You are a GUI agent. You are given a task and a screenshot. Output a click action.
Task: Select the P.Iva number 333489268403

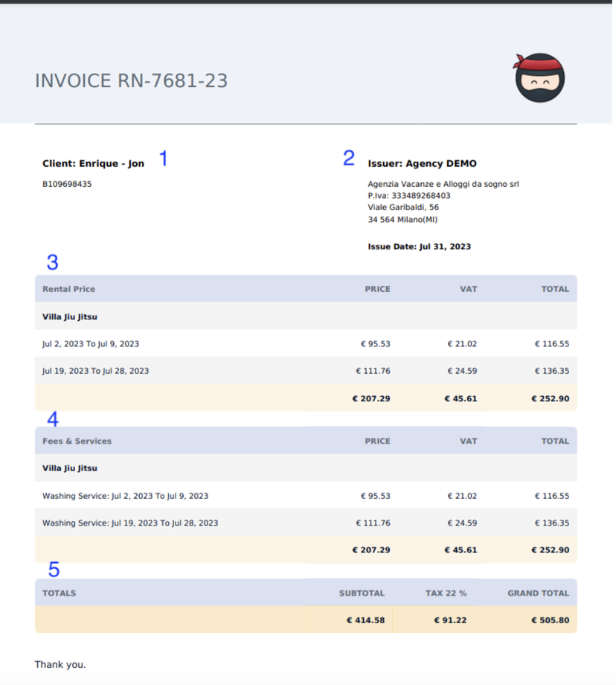point(408,196)
